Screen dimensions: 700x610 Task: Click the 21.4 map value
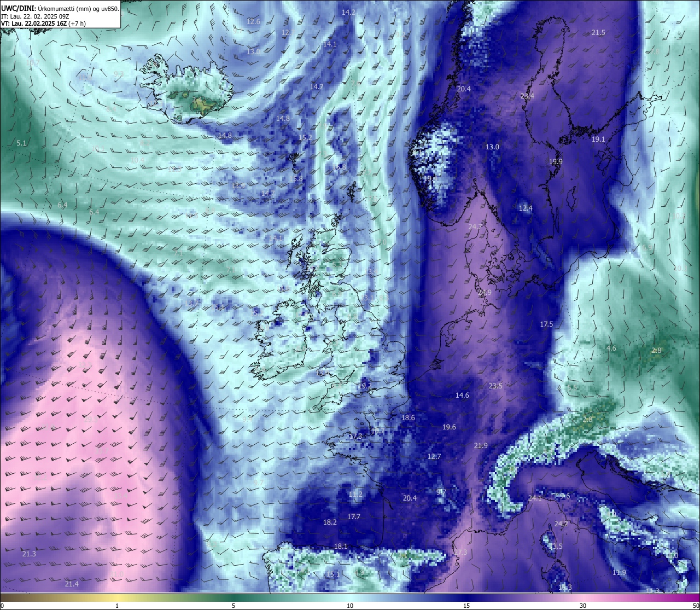tap(72, 584)
